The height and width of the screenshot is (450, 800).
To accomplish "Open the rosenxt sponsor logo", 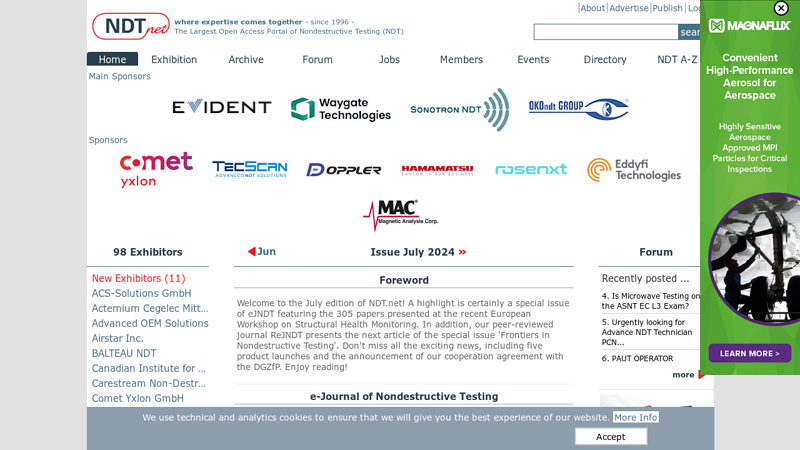I will [531, 169].
